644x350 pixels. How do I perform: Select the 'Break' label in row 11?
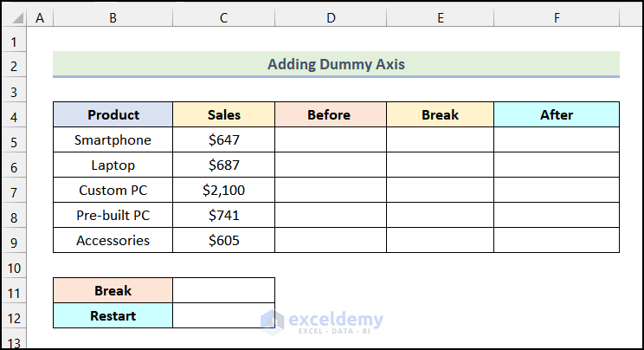(x=113, y=290)
